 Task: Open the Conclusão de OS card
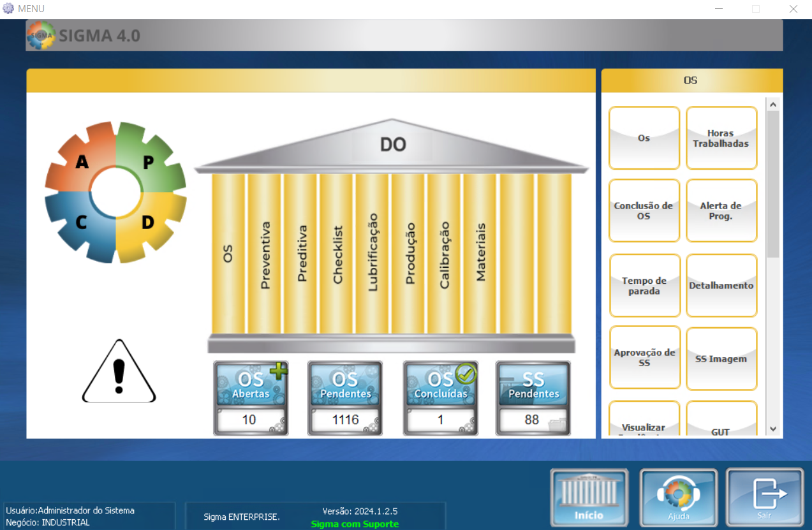(644, 210)
